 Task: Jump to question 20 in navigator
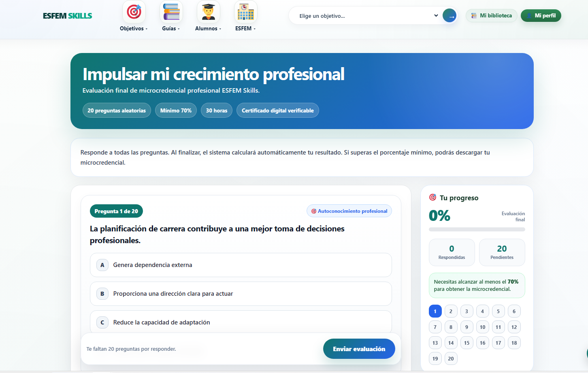click(451, 358)
